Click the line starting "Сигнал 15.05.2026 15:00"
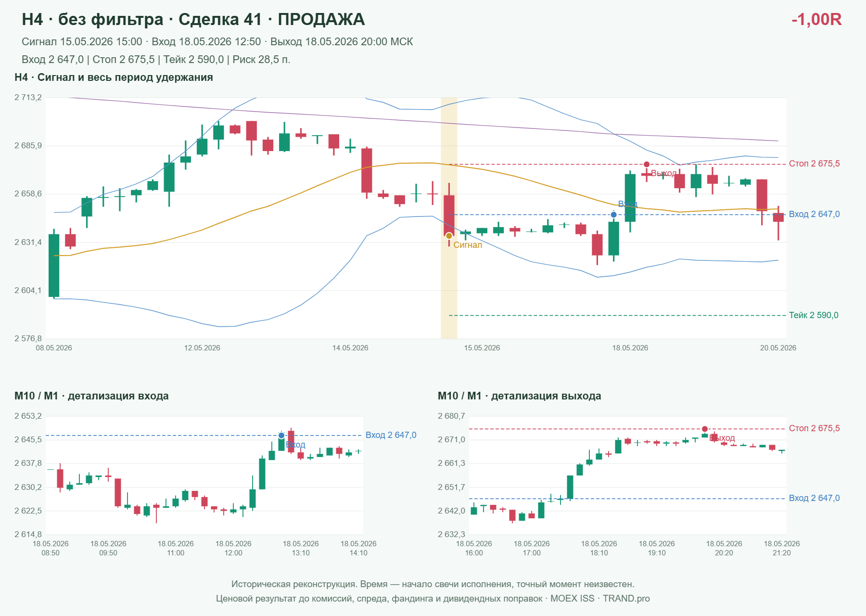This screenshot has height=616, width=866. (x=217, y=42)
